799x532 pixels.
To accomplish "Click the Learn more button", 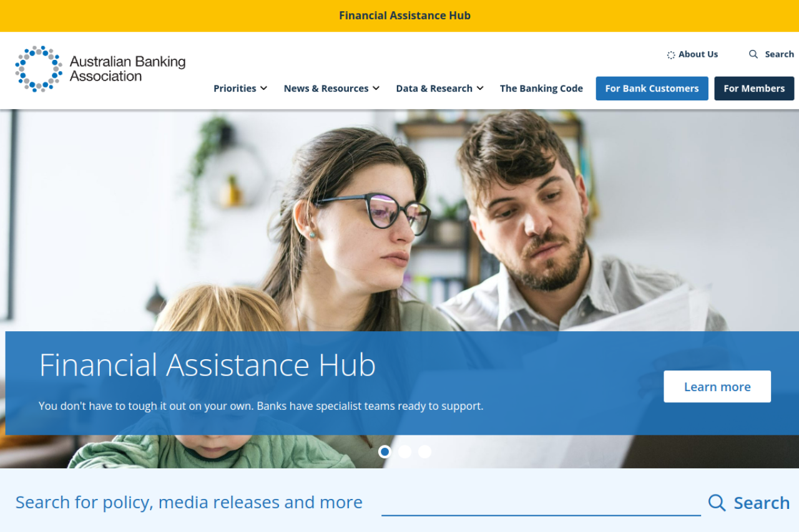I will 717,387.
